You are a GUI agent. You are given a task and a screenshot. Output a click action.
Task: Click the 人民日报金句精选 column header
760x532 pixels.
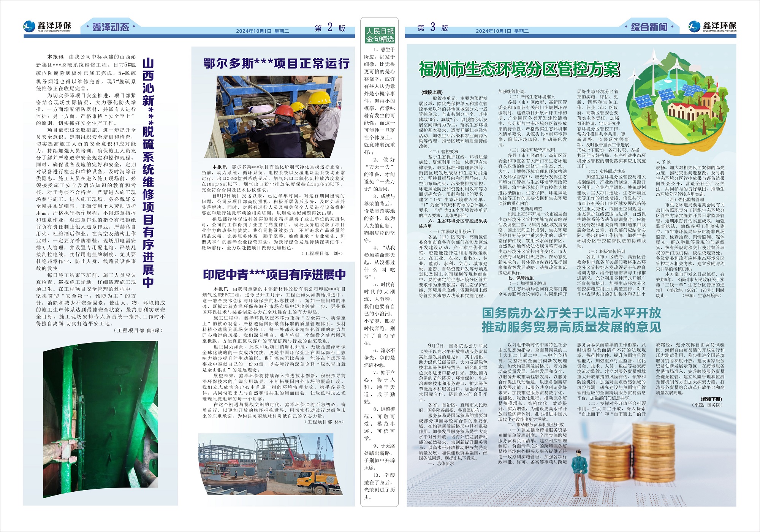pos(379,35)
